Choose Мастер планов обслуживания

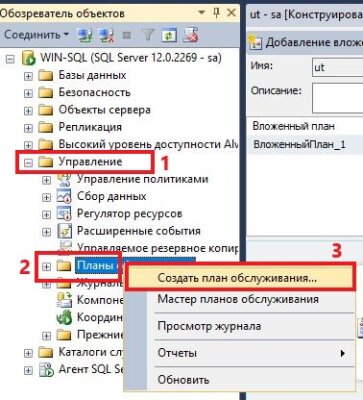[239, 299]
